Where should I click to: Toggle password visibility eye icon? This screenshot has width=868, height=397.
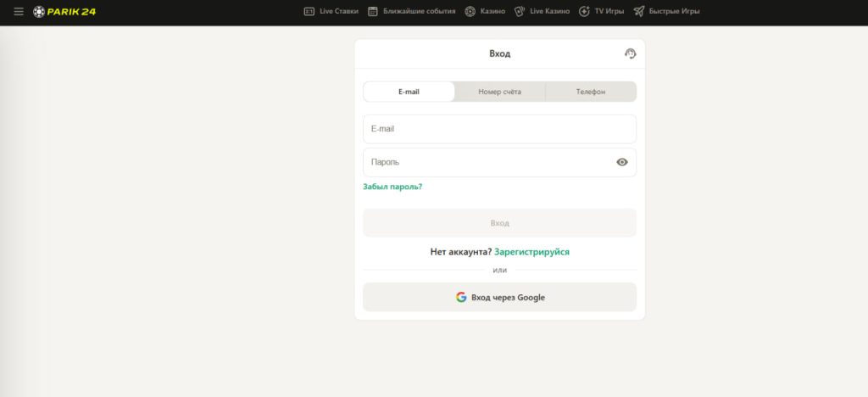622,162
